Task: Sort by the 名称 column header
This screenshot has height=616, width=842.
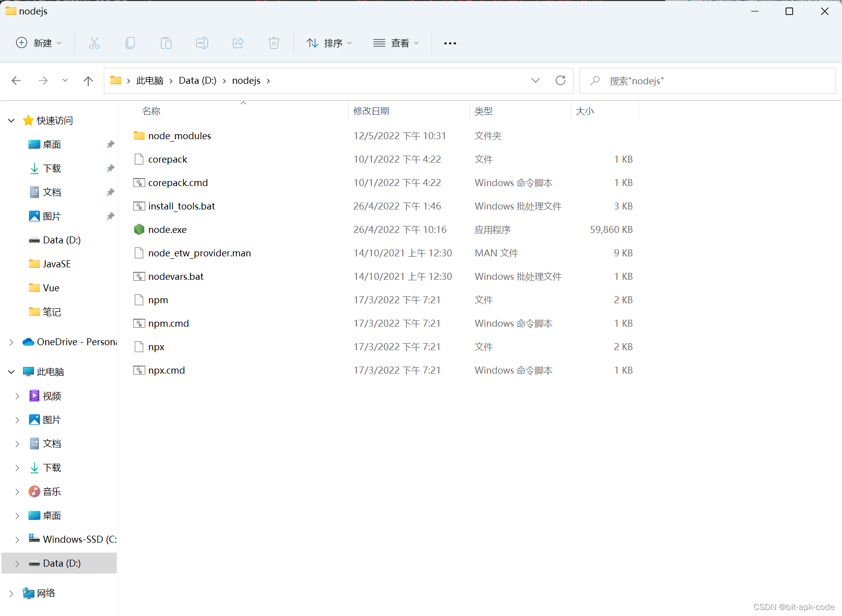Action: click(x=151, y=111)
